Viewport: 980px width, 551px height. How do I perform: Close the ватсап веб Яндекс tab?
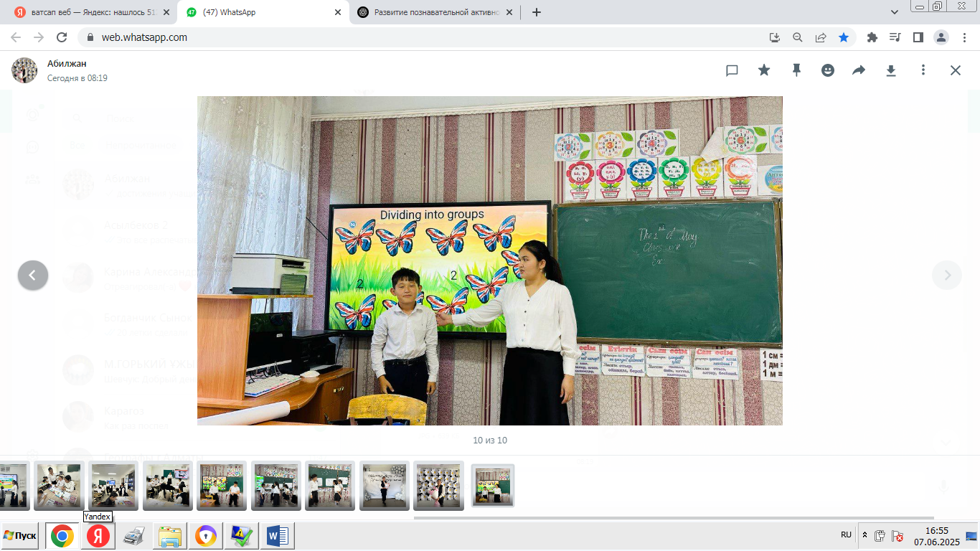[x=166, y=12]
